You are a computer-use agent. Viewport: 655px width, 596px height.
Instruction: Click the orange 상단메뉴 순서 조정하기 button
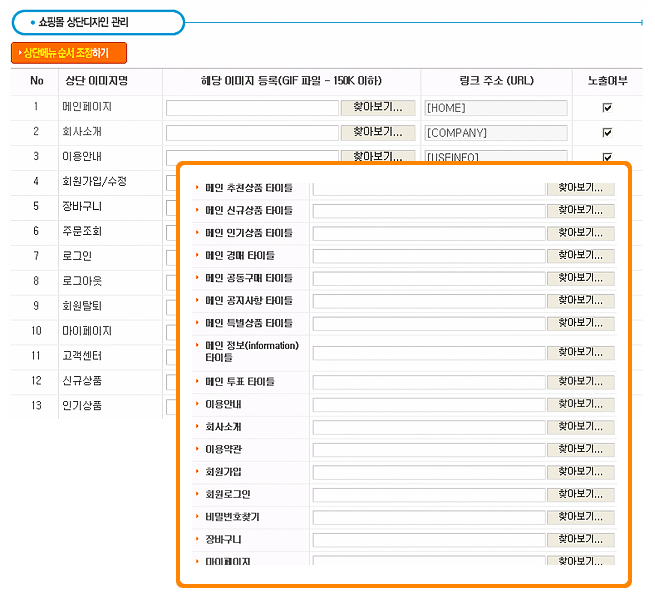tap(68, 52)
